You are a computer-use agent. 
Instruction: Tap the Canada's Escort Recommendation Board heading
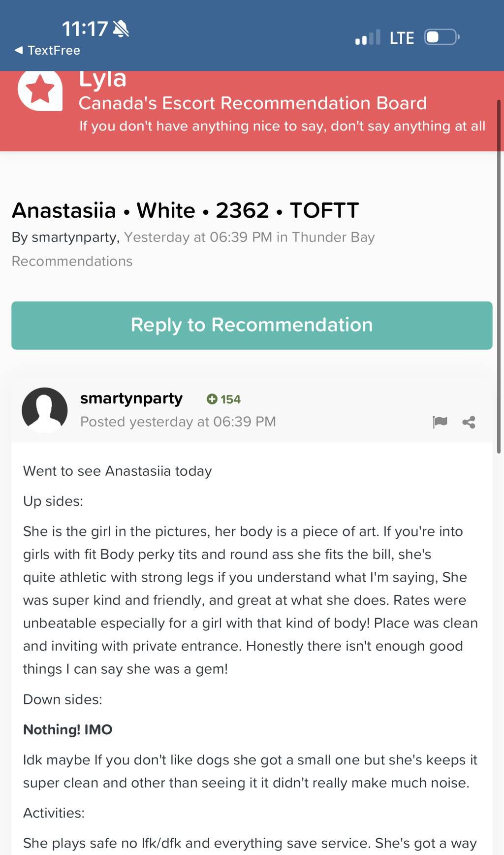[252, 103]
